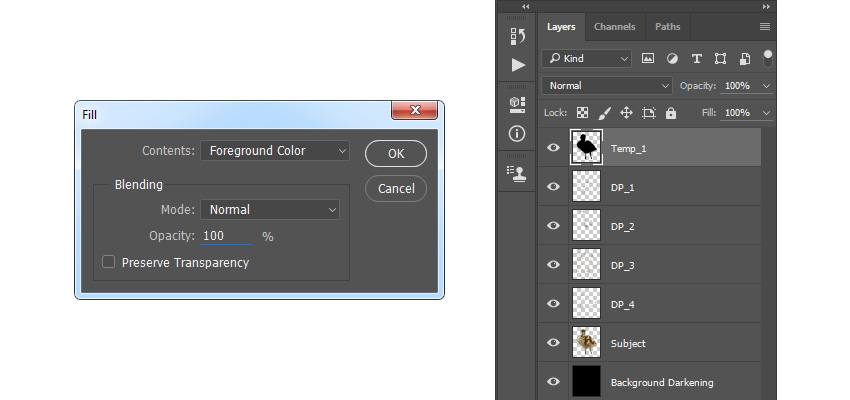Open the Info panel icon
850x400 pixels.
click(517, 133)
